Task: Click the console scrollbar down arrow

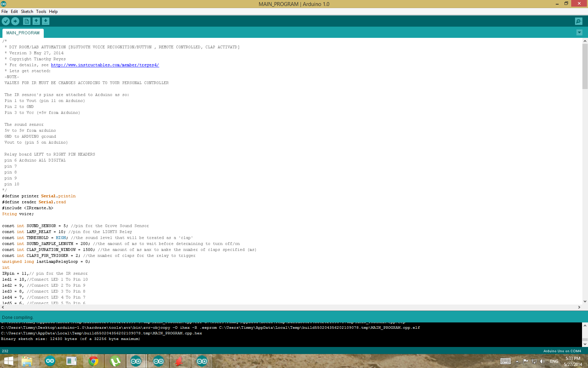Action: pyautogui.click(x=585, y=344)
